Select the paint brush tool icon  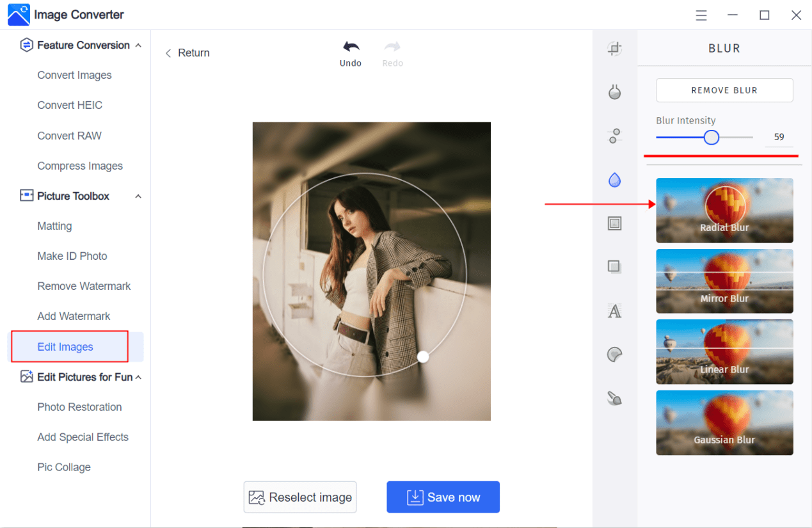(x=614, y=399)
